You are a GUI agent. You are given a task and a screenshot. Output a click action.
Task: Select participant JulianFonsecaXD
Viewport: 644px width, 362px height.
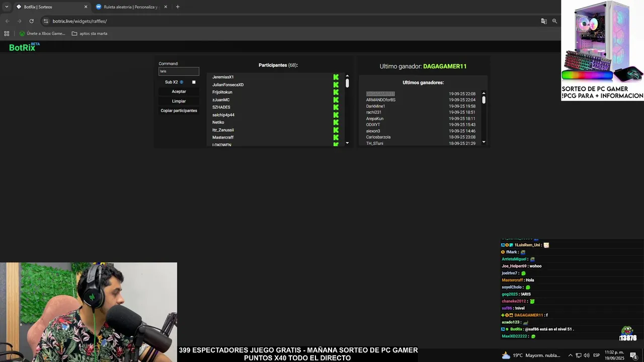228,84
